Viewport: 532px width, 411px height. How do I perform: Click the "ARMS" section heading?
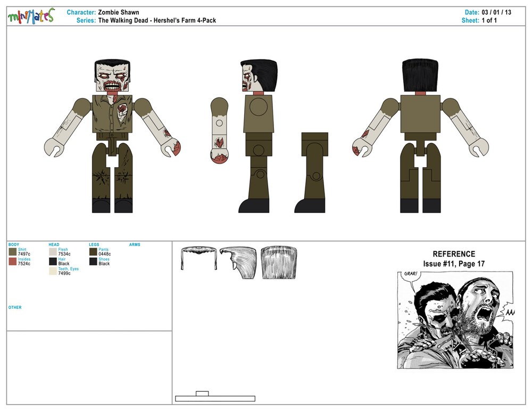[x=135, y=244]
